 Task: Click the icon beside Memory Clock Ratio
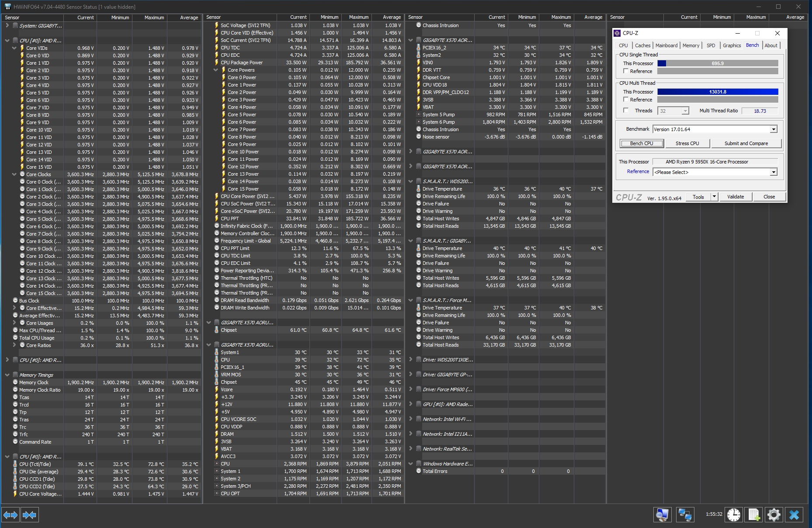[15, 390]
